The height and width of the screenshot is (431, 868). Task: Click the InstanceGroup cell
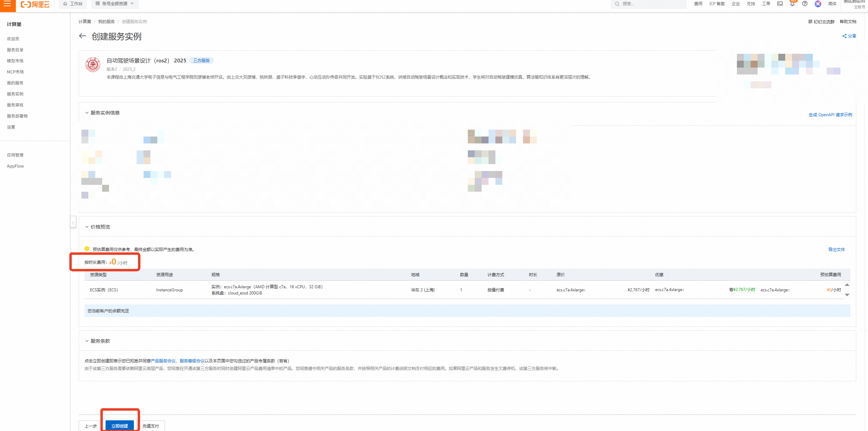click(169, 290)
